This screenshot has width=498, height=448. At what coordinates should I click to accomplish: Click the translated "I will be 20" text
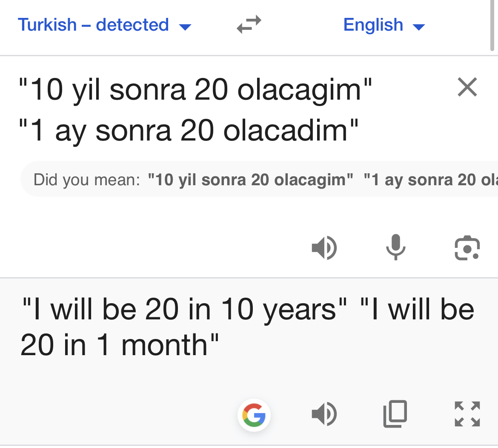(x=184, y=310)
